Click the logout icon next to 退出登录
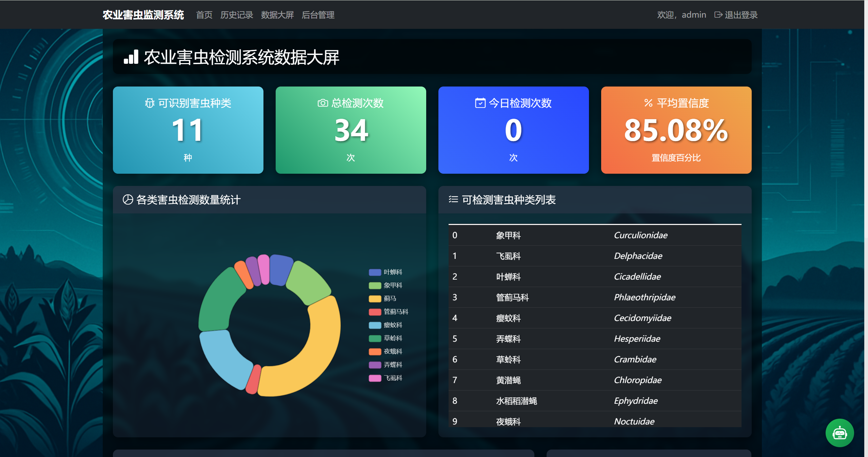The width and height of the screenshot is (868, 457). coord(718,15)
